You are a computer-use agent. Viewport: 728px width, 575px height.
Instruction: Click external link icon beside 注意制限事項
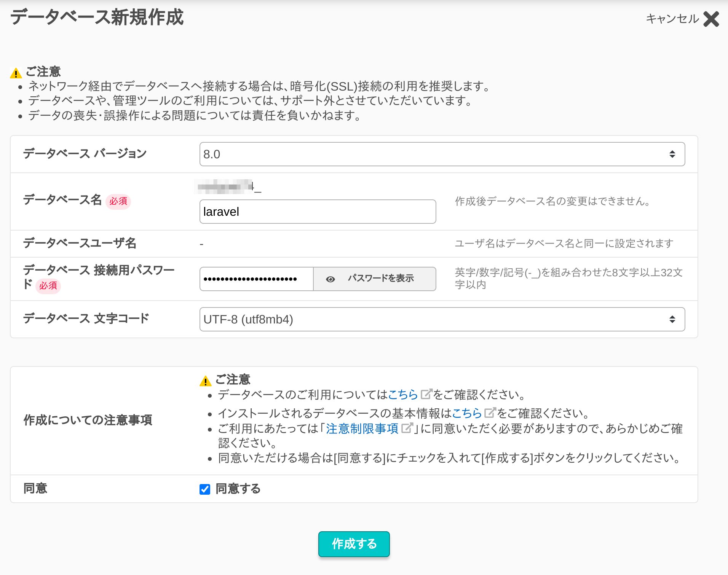[x=407, y=428]
